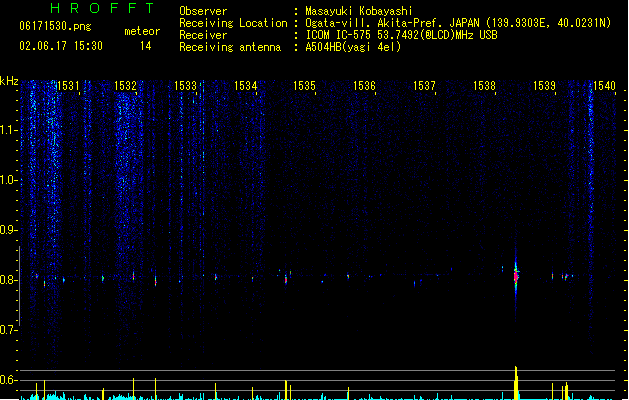
Task: Click the kHz axis unit label
Action: [9, 81]
